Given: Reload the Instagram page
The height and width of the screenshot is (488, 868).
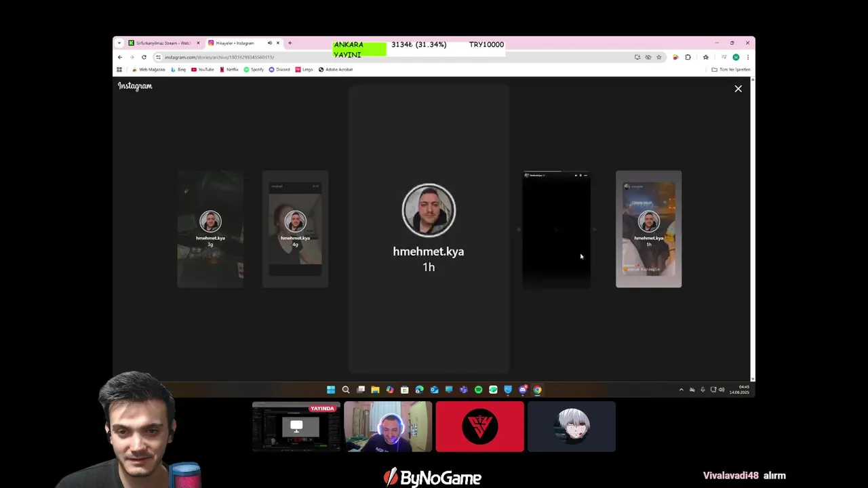Looking at the screenshot, I should [x=144, y=57].
